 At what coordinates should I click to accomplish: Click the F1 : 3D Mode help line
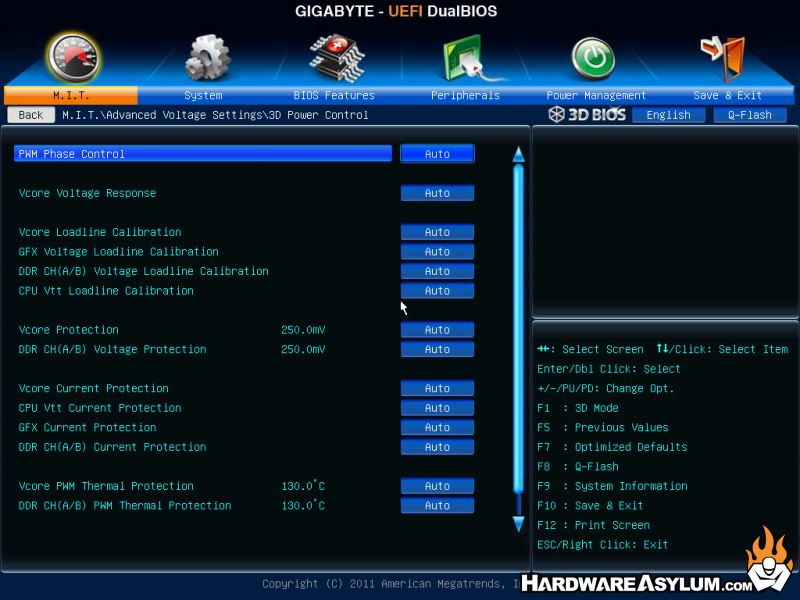tap(578, 408)
